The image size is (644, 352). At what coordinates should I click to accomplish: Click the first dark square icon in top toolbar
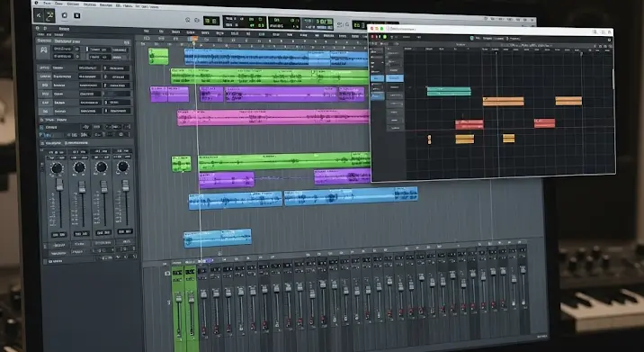coord(39,15)
